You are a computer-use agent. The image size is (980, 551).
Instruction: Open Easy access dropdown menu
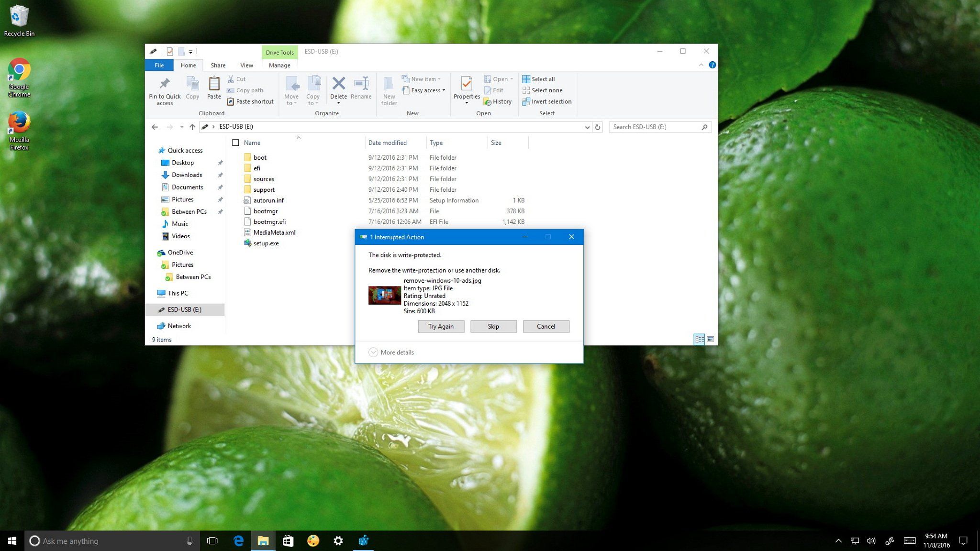tap(424, 90)
